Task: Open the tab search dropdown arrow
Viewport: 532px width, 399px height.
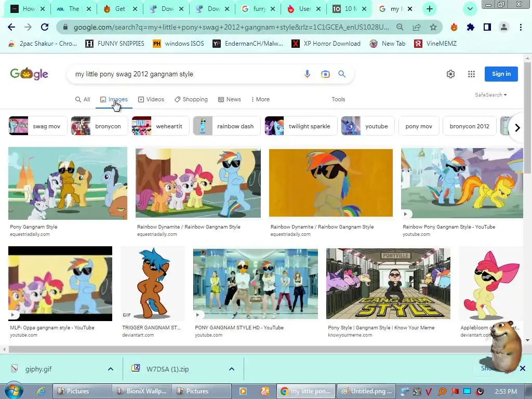Action: pyautogui.click(x=470, y=9)
